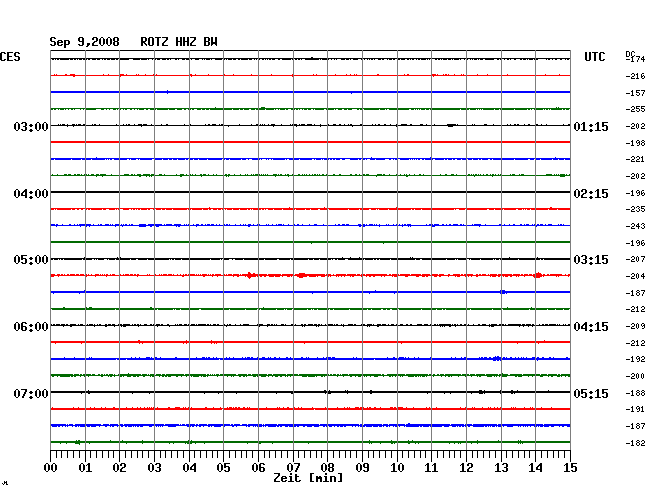
Task: Click the 05:15 UTC time label
Action: click(591, 393)
